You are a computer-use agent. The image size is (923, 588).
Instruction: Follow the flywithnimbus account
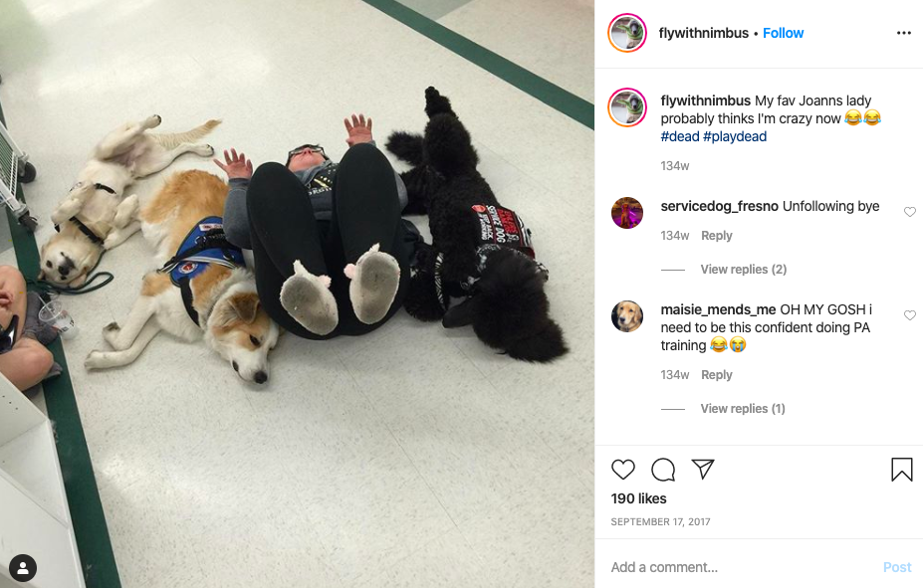pyautogui.click(x=783, y=33)
